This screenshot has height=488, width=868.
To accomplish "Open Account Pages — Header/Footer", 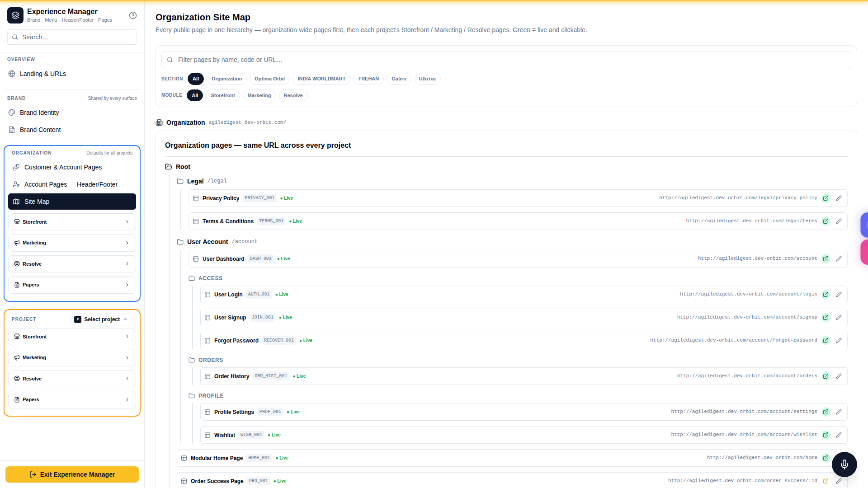I will click(x=72, y=184).
